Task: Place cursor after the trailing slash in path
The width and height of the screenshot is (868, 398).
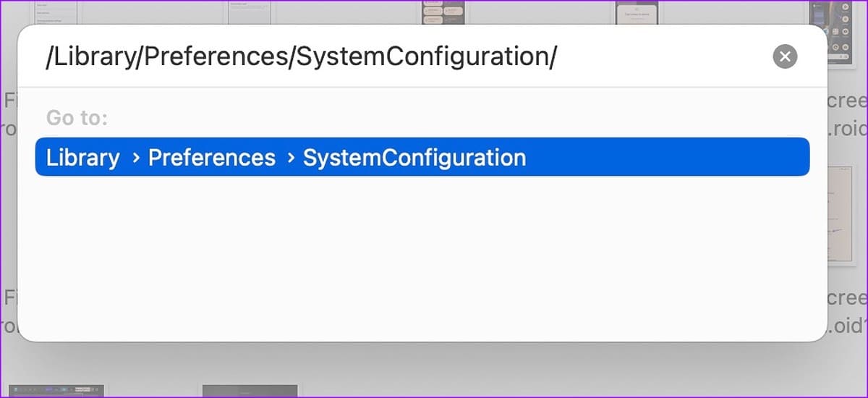Action: coord(558,57)
